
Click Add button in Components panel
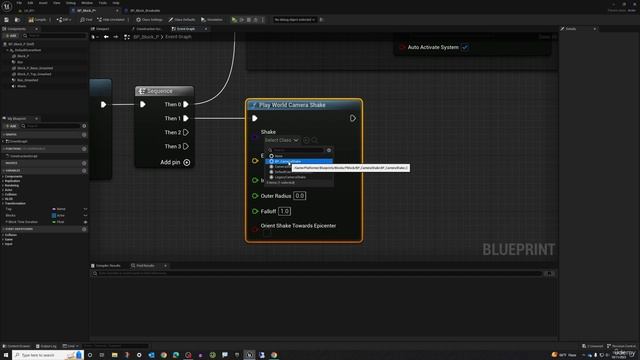coord(11,36)
